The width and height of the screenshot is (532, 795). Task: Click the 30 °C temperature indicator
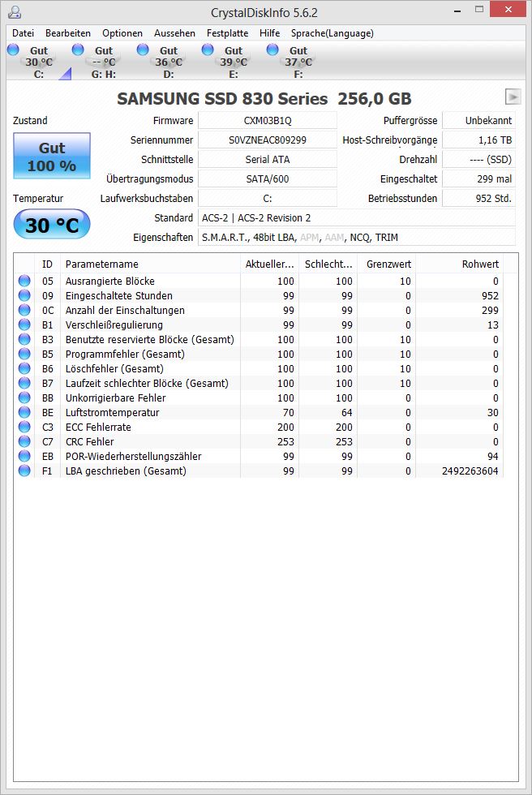click(52, 225)
